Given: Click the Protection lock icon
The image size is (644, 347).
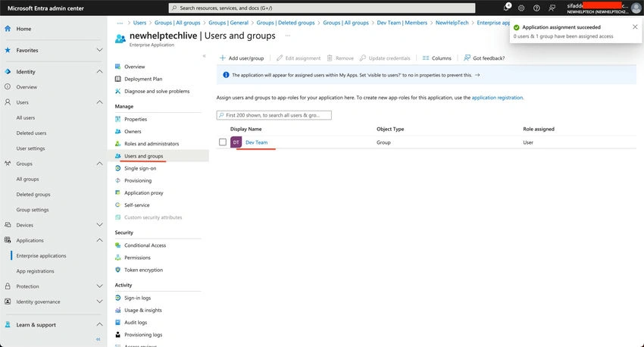Looking at the screenshot, I should (8, 286).
